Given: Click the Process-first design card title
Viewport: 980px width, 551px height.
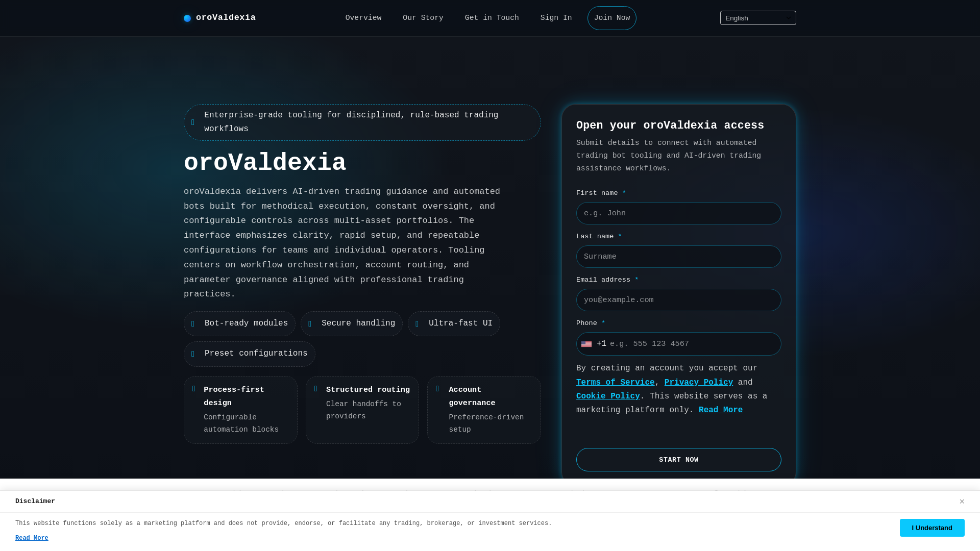Looking at the screenshot, I should 234,396.
